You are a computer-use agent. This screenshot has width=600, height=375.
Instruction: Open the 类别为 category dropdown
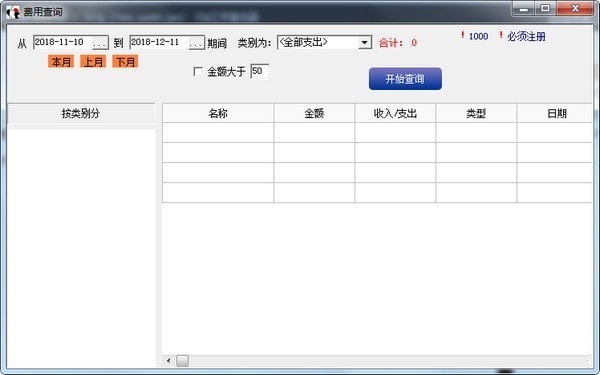[365, 42]
